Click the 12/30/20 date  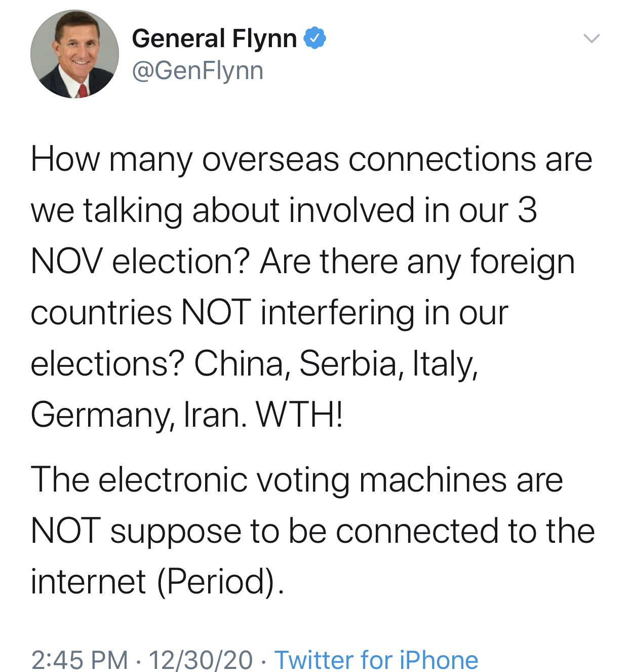[201, 659]
